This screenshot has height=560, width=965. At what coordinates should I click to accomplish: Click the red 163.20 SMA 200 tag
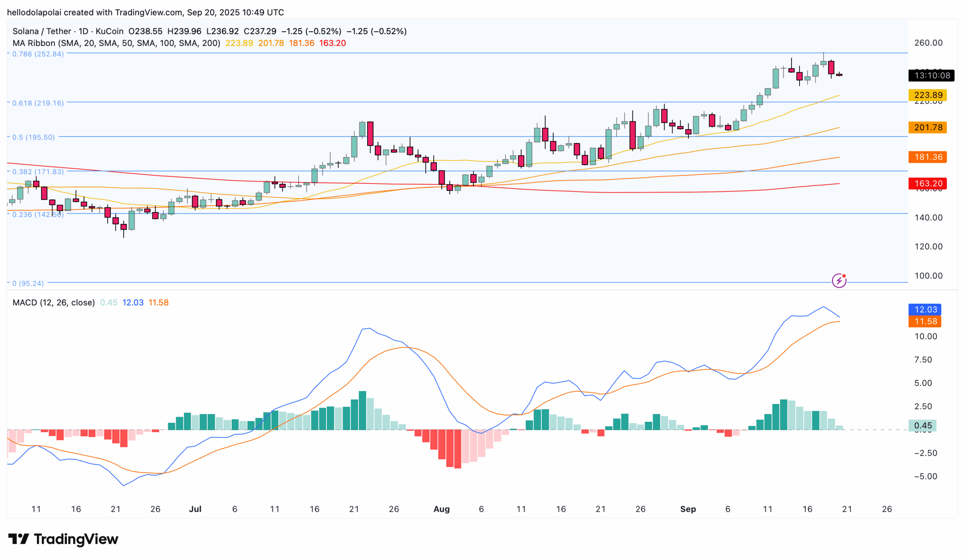tap(927, 184)
